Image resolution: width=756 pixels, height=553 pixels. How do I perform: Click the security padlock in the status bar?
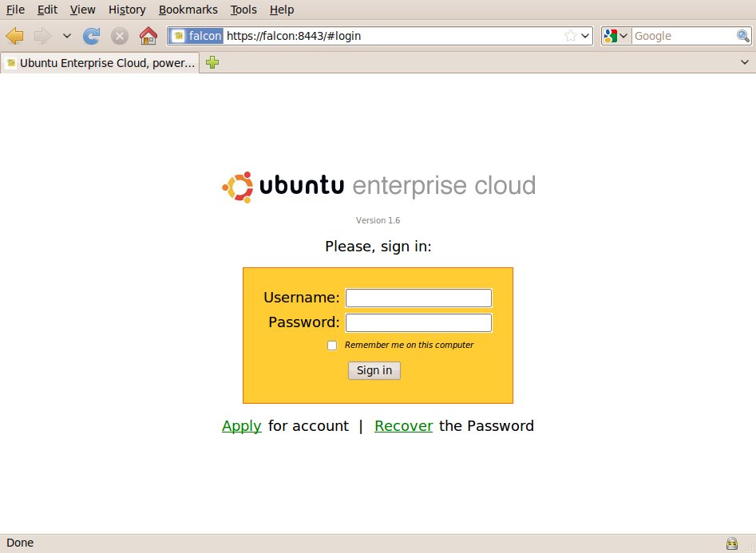(731, 543)
